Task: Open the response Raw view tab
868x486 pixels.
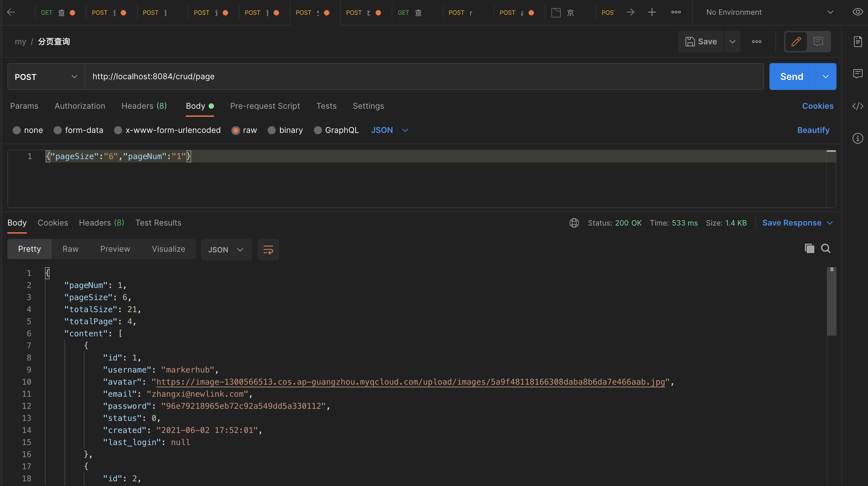Action: click(x=70, y=249)
